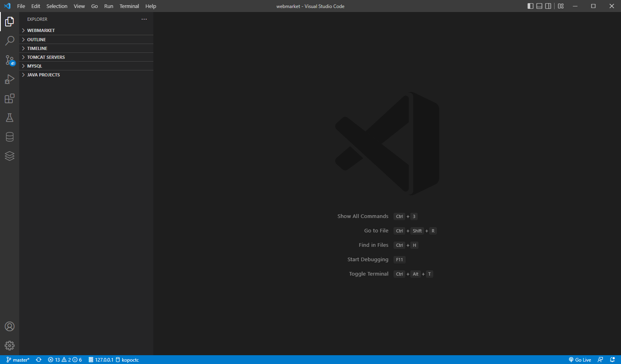This screenshot has width=621, height=364.
Task: Open the Explorer view in activity bar
Action: [10, 22]
